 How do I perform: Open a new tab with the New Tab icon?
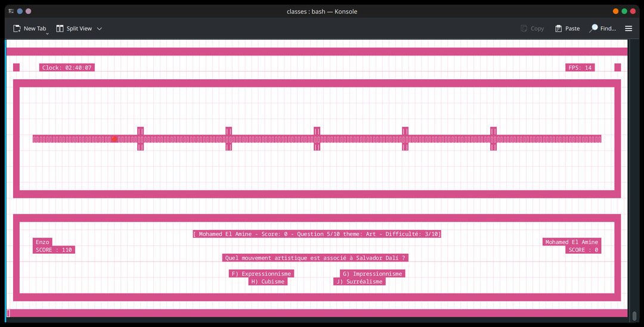coord(17,29)
